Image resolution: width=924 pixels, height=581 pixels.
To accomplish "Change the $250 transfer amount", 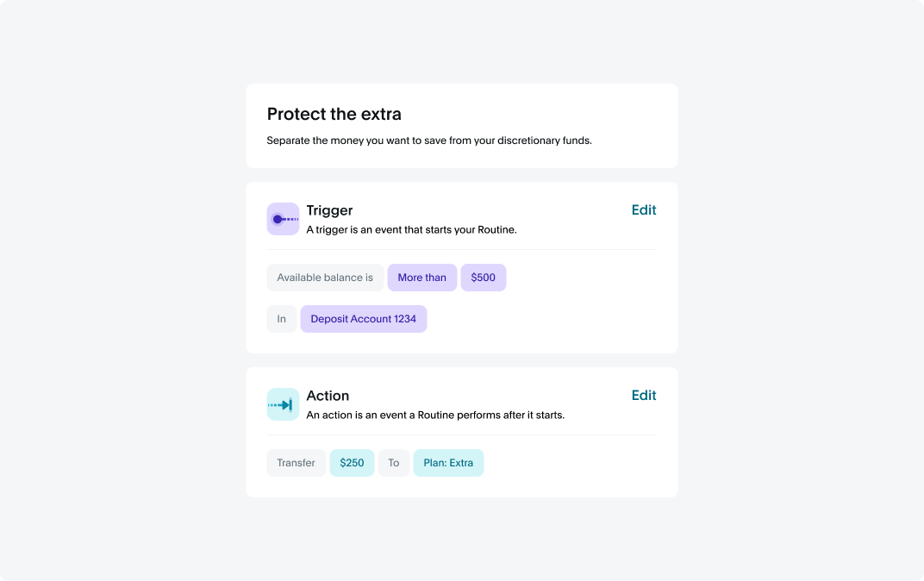I will [x=352, y=463].
